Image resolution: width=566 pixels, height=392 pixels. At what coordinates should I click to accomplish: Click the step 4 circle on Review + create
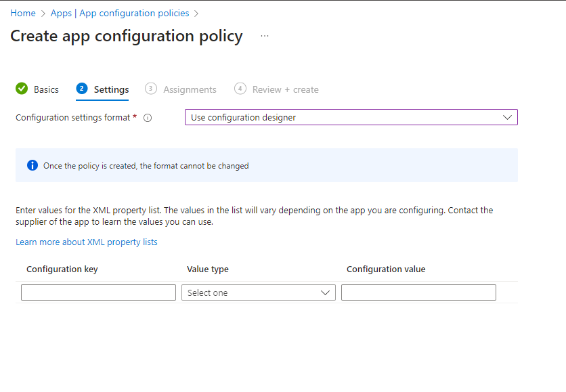point(240,89)
